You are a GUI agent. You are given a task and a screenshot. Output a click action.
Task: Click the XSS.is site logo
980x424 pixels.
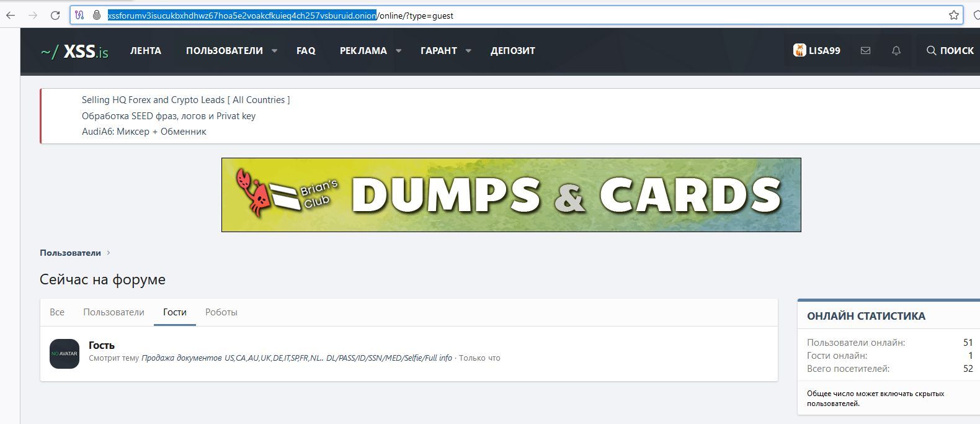tap(74, 52)
